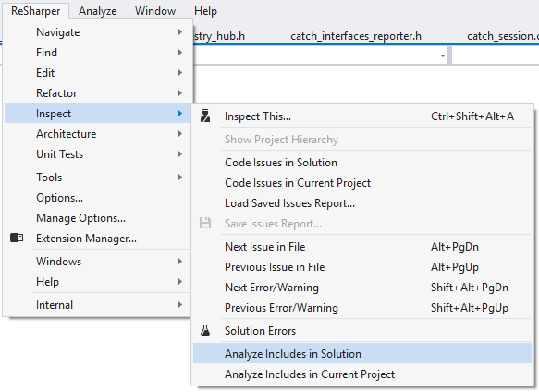Open the Window menu
The image size is (539, 392).
[x=155, y=11]
